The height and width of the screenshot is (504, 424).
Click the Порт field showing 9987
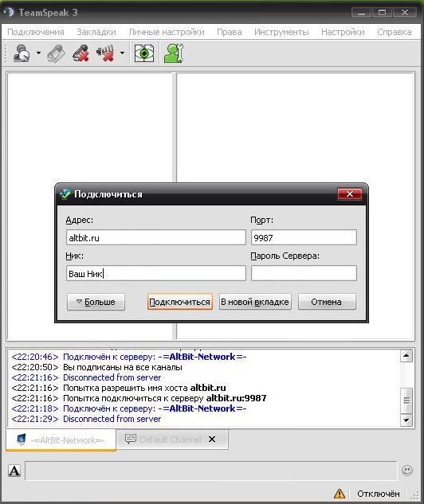(x=304, y=237)
